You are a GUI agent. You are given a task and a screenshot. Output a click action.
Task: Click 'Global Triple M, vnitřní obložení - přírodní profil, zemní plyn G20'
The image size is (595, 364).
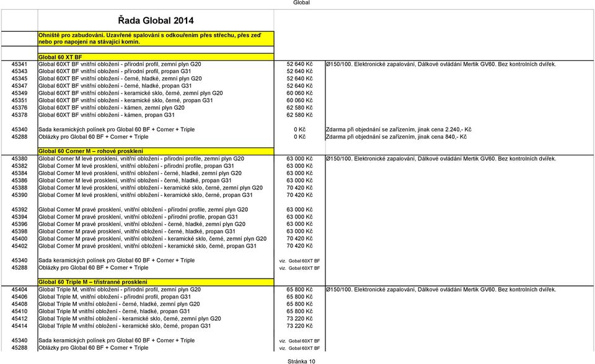(x=120, y=290)
